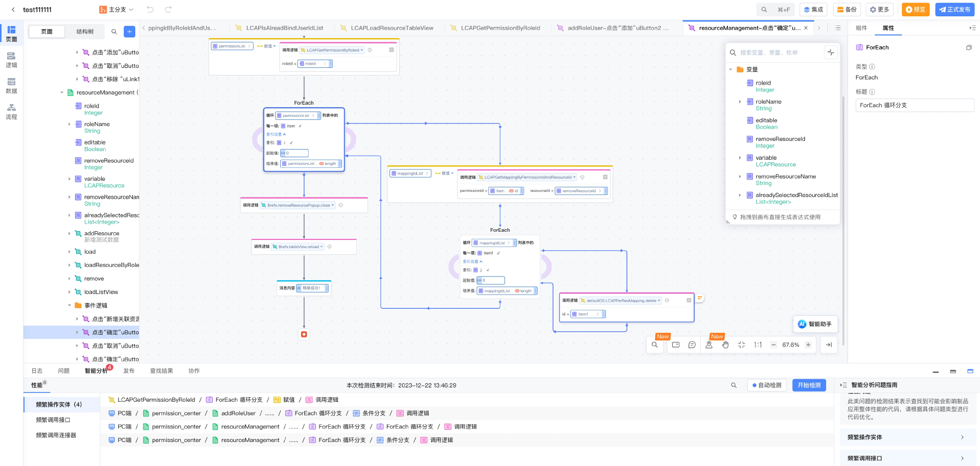
Task: Click the redo arrow in top bar
Action: tap(168, 9)
